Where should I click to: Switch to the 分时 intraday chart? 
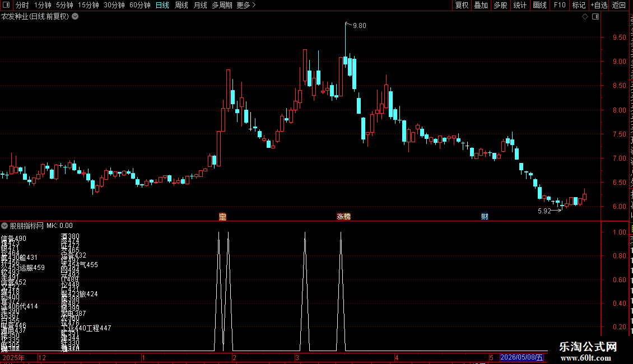(x=22, y=5)
